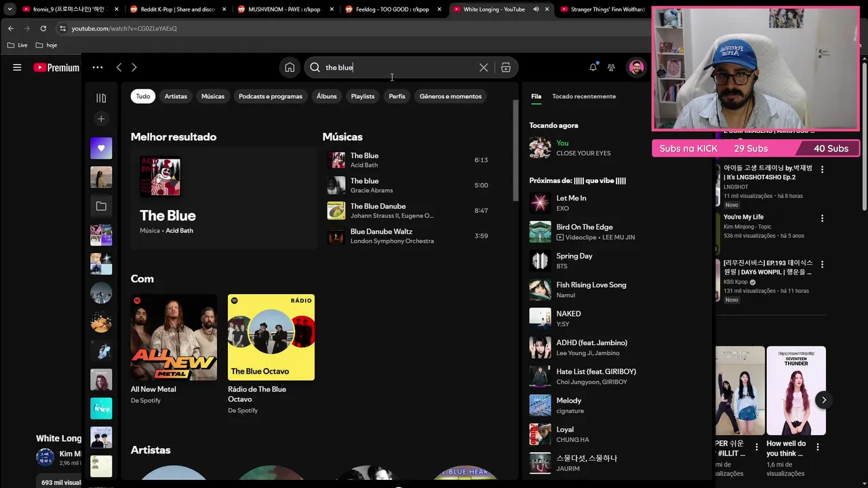Screen dimensions: 868x488
Task: Select the Podcasts e programas filter
Action: point(271,96)
